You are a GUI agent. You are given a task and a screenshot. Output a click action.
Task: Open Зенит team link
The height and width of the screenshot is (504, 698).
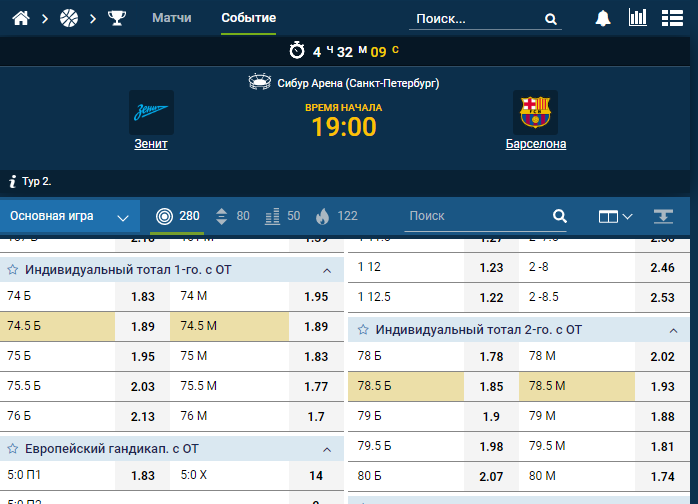point(151,144)
